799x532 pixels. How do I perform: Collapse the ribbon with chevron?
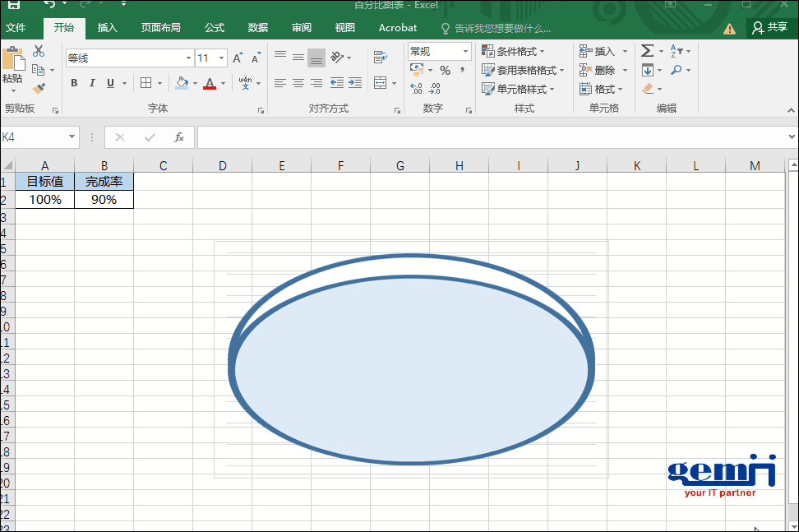coord(791,109)
